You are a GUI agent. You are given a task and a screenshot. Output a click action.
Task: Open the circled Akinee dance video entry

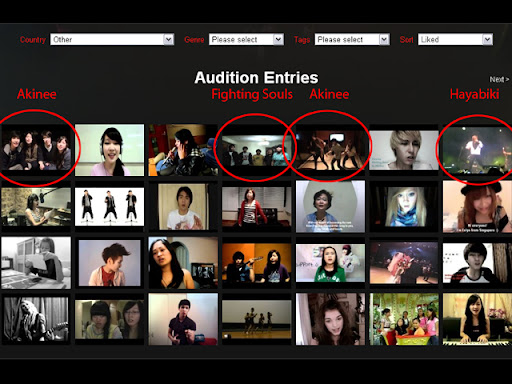click(x=330, y=150)
